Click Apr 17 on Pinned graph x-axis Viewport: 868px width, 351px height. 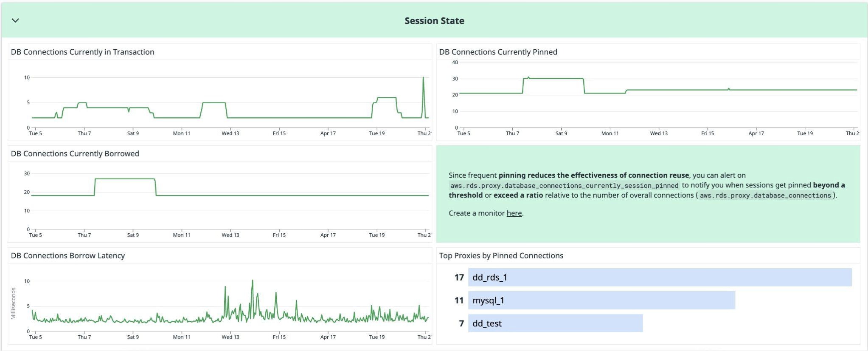pyautogui.click(x=756, y=133)
